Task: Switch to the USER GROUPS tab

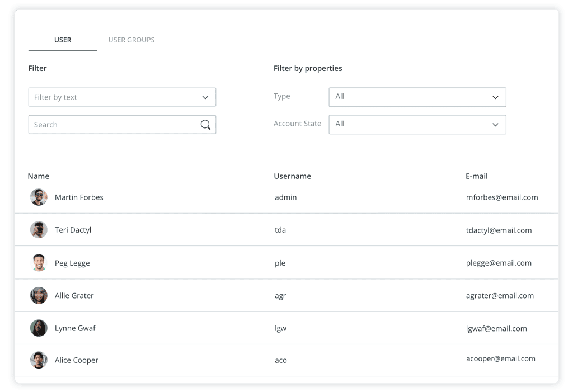Action: coord(131,40)
